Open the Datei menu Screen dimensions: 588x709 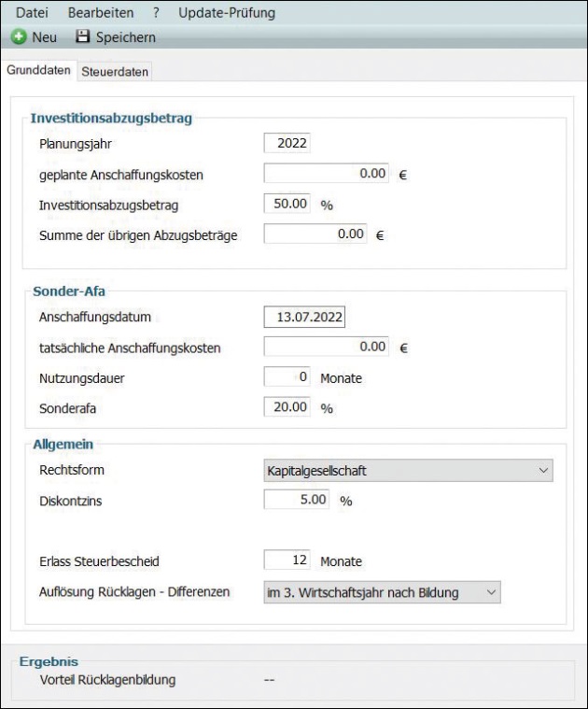tap(33, 13)
